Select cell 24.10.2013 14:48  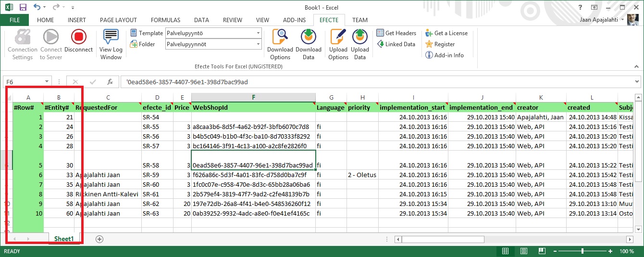(x=592, y=117)
